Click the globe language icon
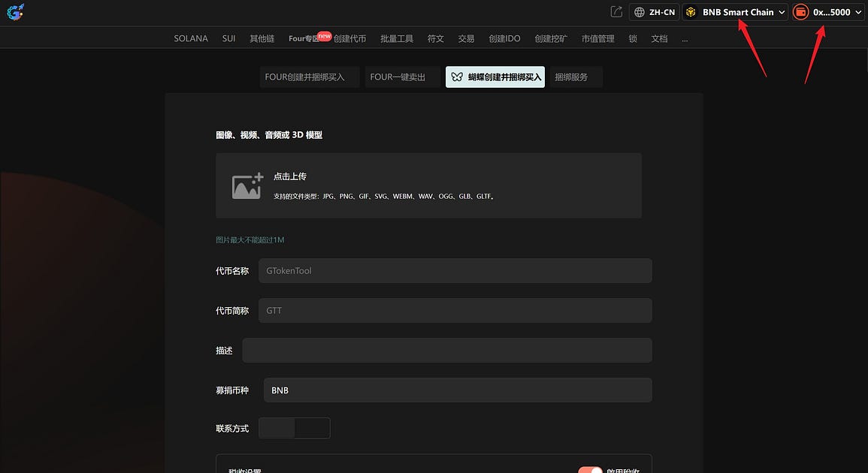Screen dimensions: 868x473 coord(640,12)
